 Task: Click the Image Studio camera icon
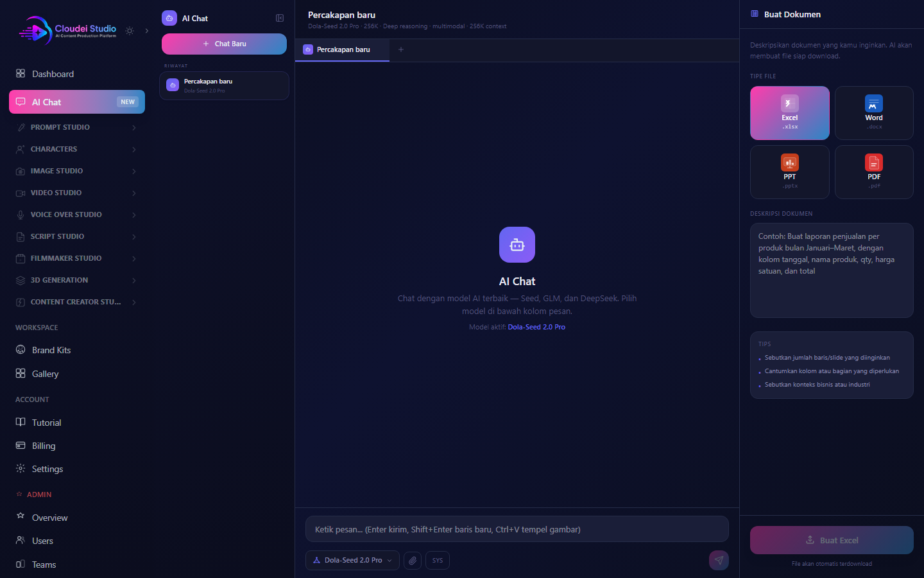point(21,171)
